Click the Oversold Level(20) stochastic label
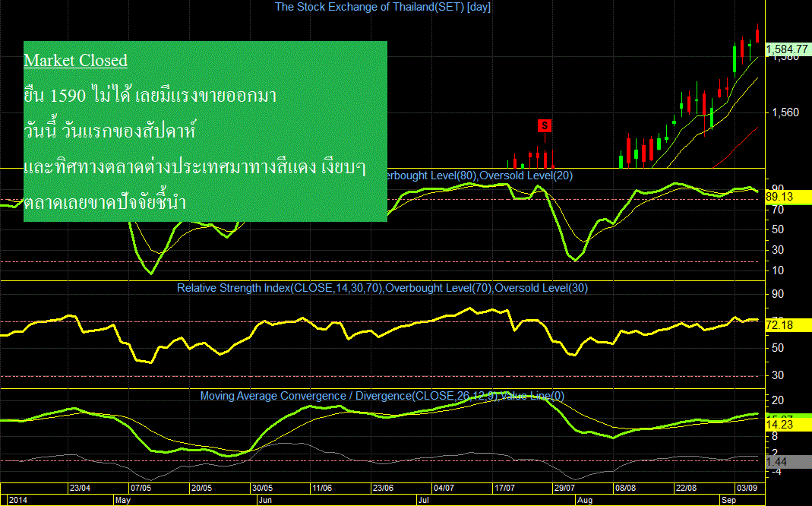This screenshot has height=506, width=812. (526, 176)
